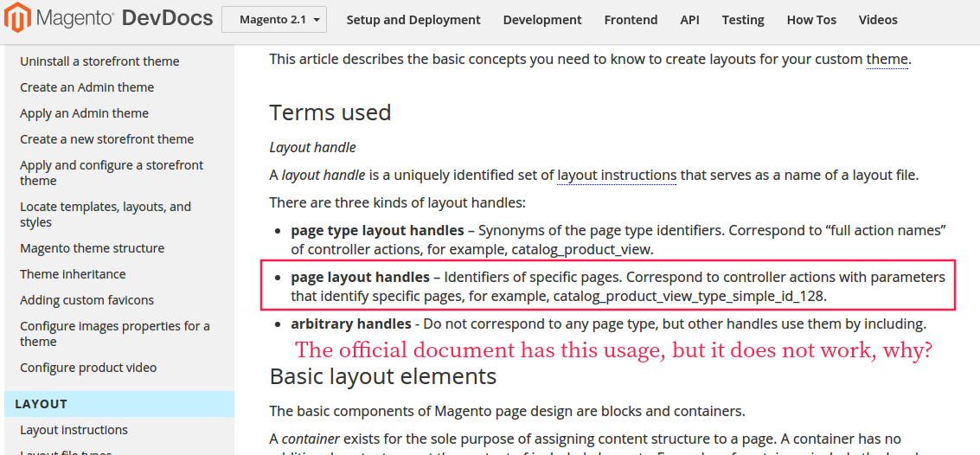
Task: Click bold 'arbitrary handles' term
Action: pos(350,324)
